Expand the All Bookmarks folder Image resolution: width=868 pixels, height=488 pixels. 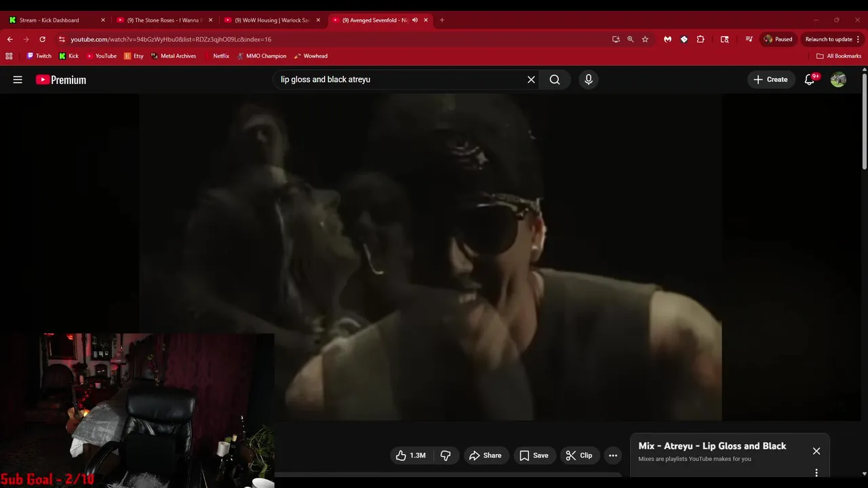coord(839,56)
